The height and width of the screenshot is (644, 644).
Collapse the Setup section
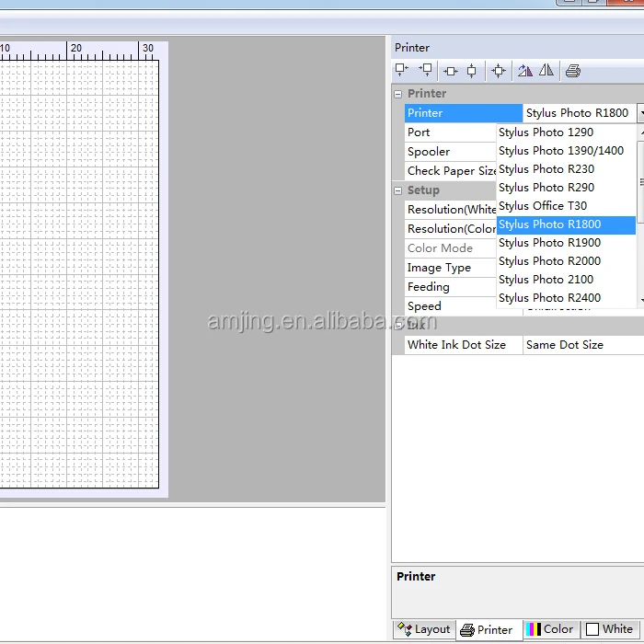tap(397, 190)
